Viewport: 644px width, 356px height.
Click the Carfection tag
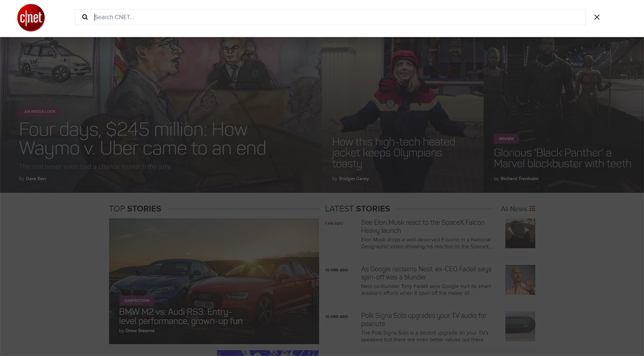click(x=137, y=301)
